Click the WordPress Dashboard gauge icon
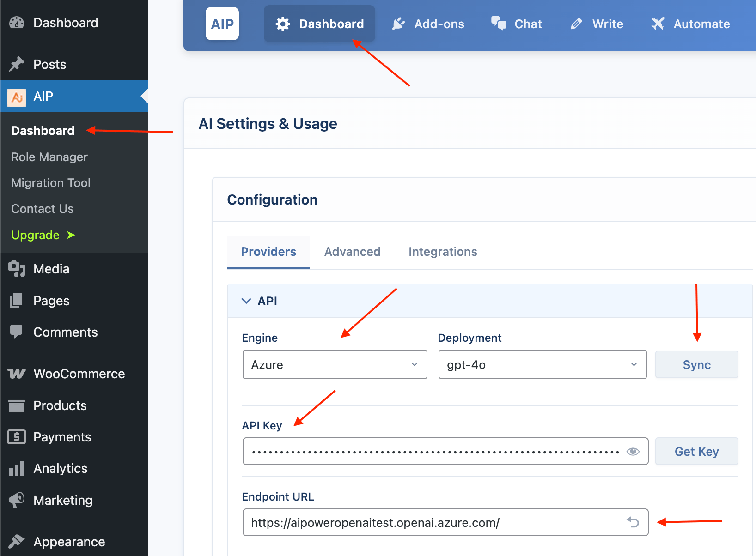 click(17, 23)
